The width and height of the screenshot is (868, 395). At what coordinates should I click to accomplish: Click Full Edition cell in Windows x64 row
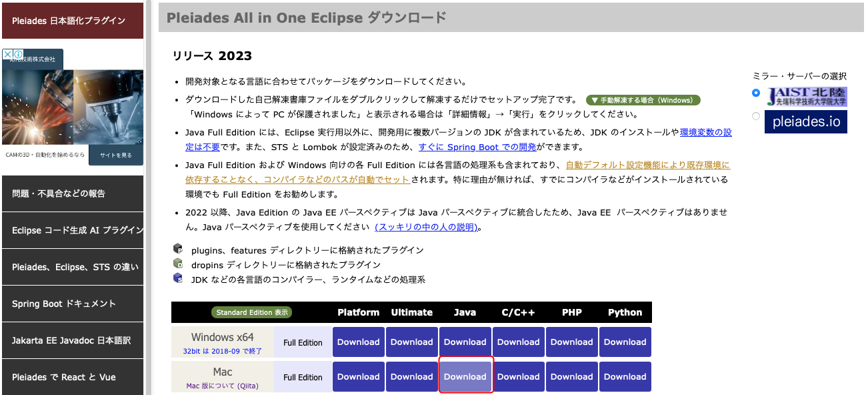point(303,342)
